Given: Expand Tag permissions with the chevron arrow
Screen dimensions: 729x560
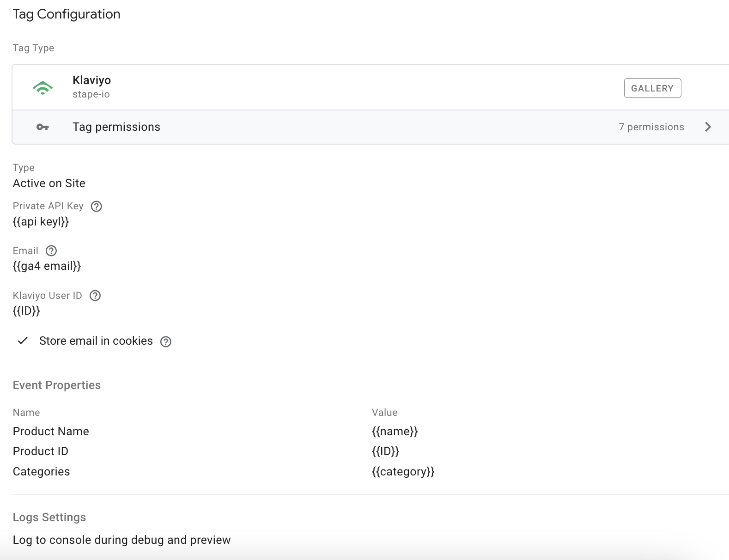Looking at the screenshot, I should point(708,127).
